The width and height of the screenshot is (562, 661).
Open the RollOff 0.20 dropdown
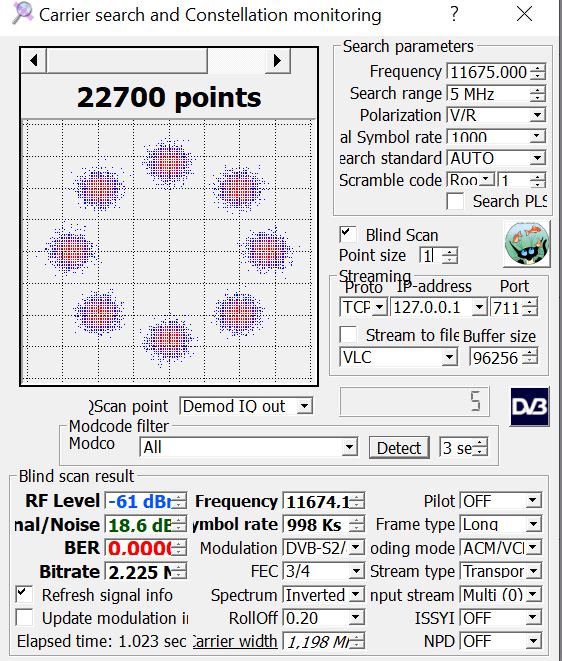(356, 618)
